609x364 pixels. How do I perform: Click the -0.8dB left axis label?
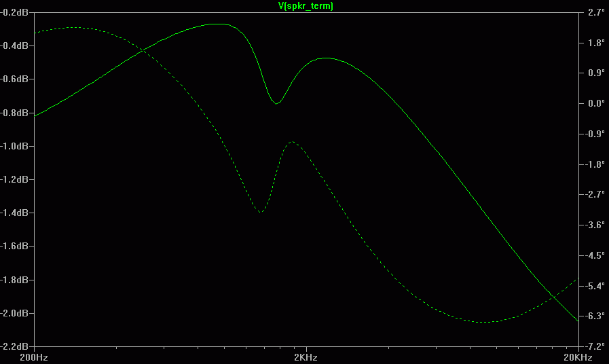(14, 113)
